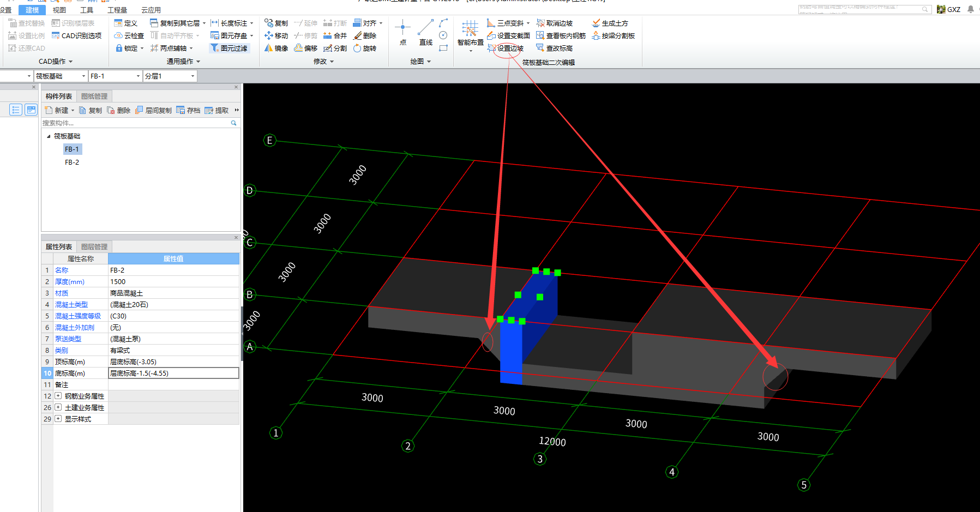
Task: Click the notification bell icon
Action: (x=971, y=9)
